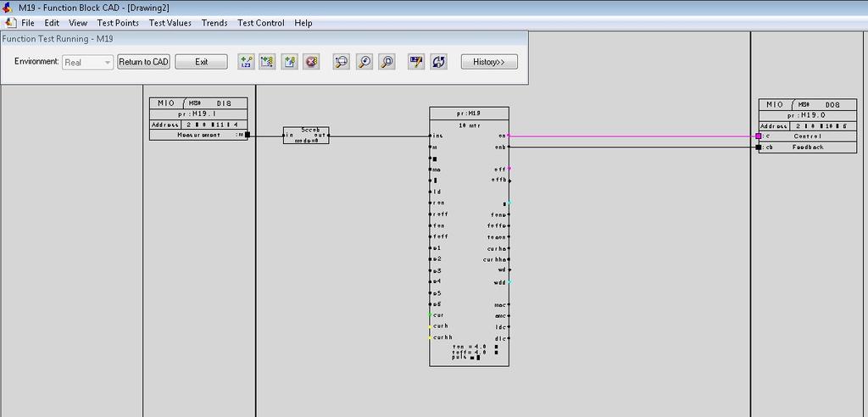Click the Address row in DI8 block
This screenshot has height=417, width=868.
198,125
